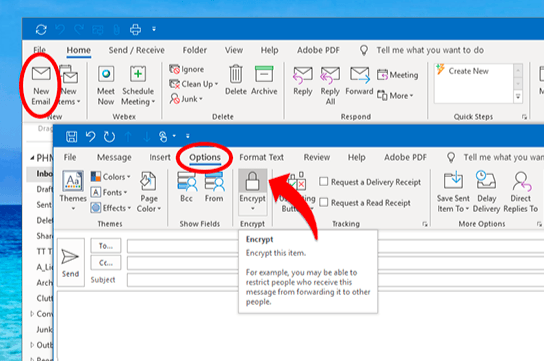
Task: Switch to the Message tab
Action: [x=114, y=157]
